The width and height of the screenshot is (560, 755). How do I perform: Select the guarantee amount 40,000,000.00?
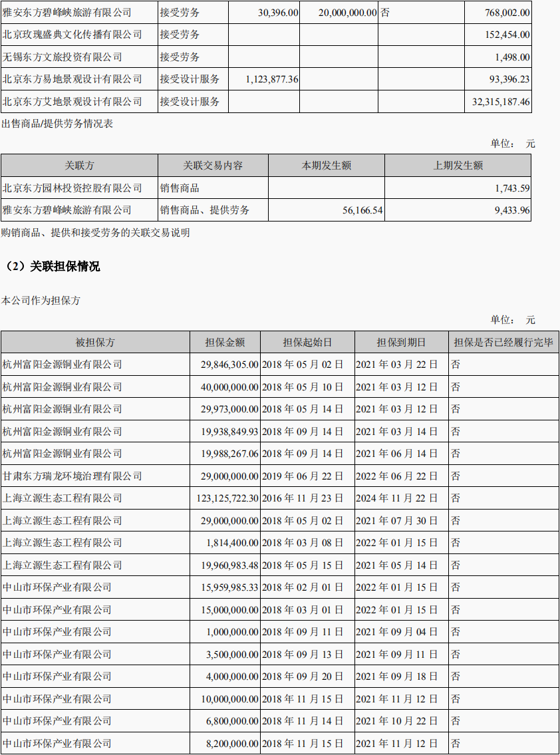(x=229, y=387)
